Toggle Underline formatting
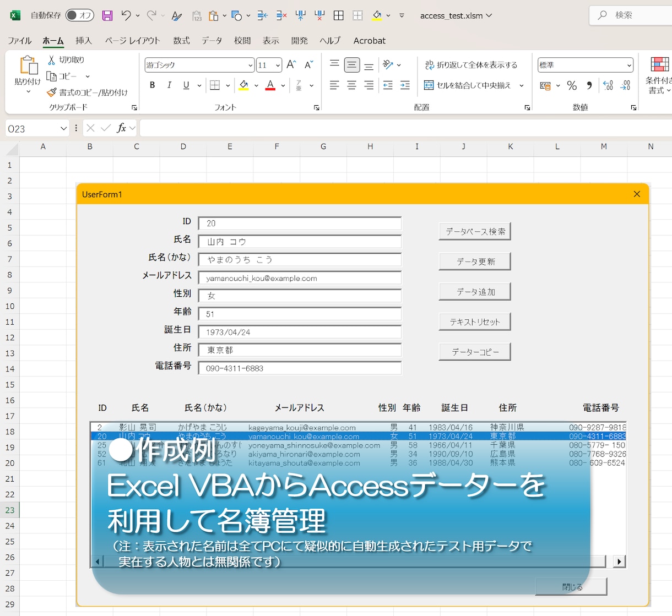672x616 pixels. [x=186, y=85]
